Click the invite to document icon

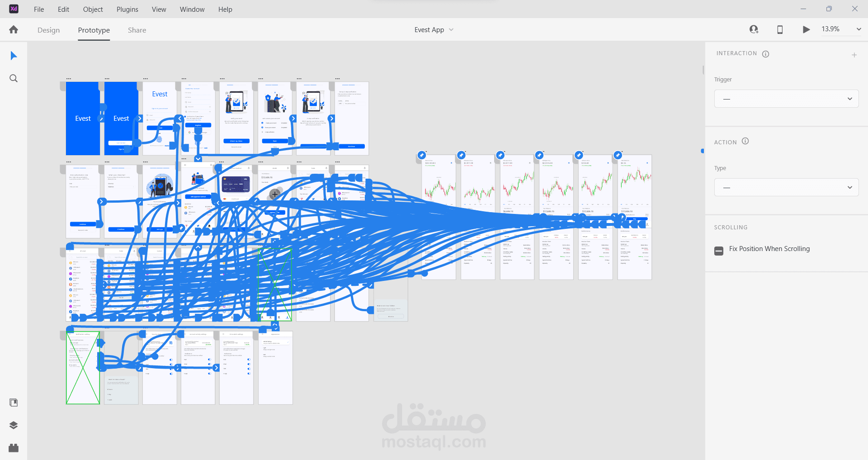coord(754,29)
